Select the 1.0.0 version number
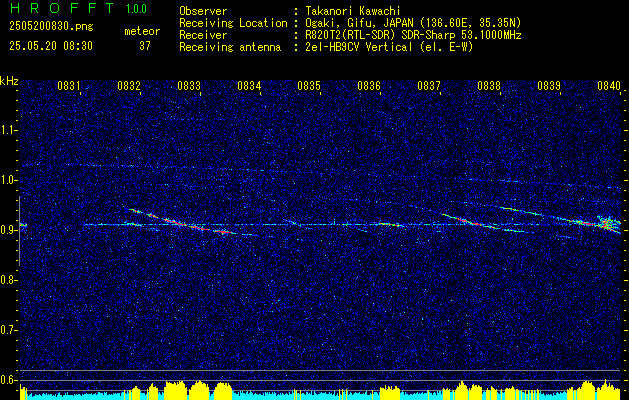The image size is (629, 400). point(136,8)
